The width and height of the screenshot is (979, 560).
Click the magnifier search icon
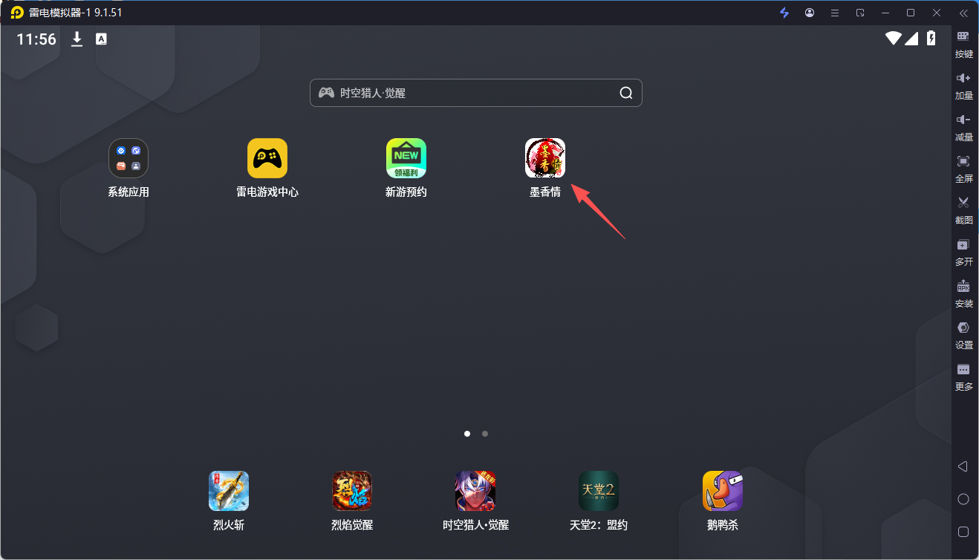click(626, 93)
